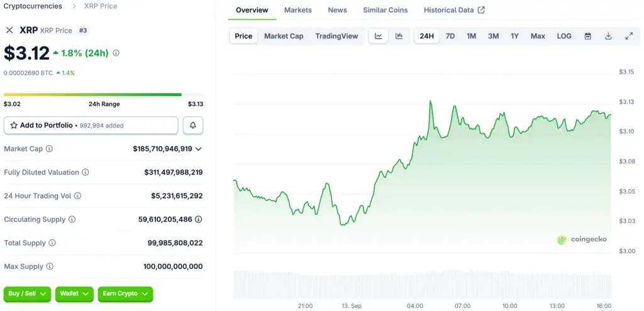This screenshot has width=644, height=311.
Task: Open the Buy / Sell dropdown
Action: 27,294
